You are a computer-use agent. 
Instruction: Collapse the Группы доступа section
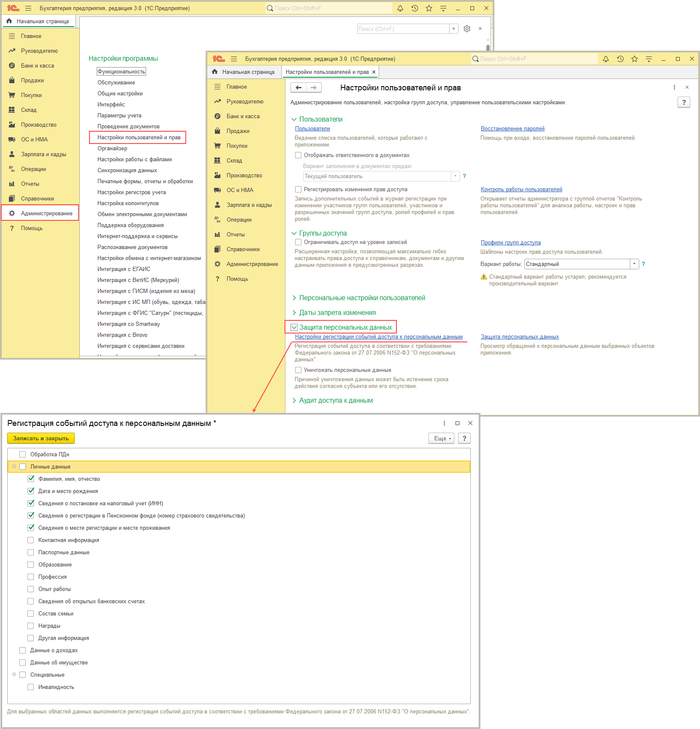click(x=294, y=233)
